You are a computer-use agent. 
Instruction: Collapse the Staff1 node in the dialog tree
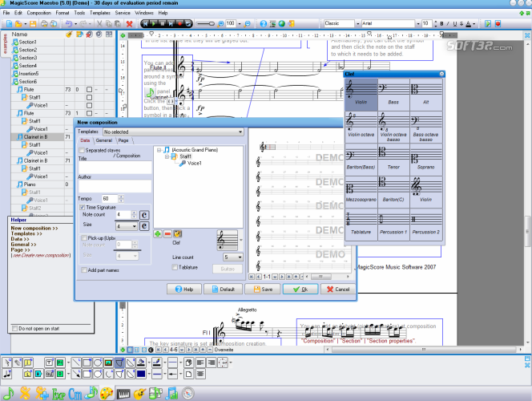click(167, 156)
